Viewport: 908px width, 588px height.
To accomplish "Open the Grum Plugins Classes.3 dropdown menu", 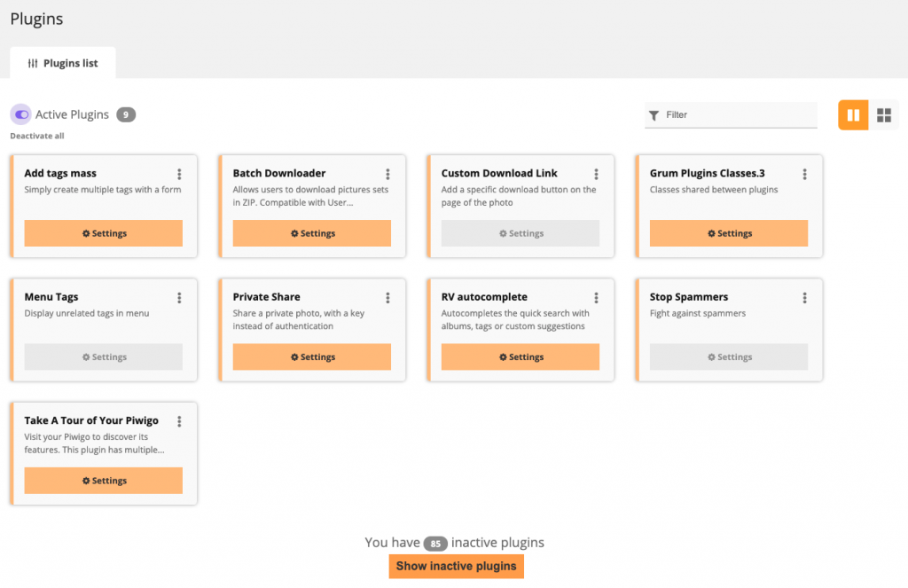I will point(804,174).
